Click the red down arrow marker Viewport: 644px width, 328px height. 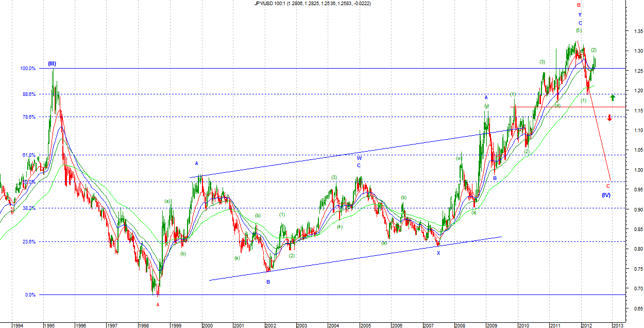tap(609, 118)
